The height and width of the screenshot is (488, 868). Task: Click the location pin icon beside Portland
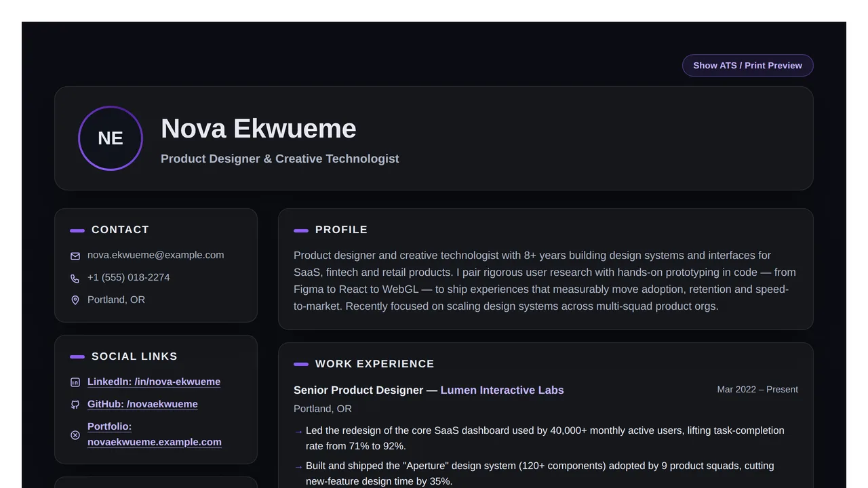point(75,300)
